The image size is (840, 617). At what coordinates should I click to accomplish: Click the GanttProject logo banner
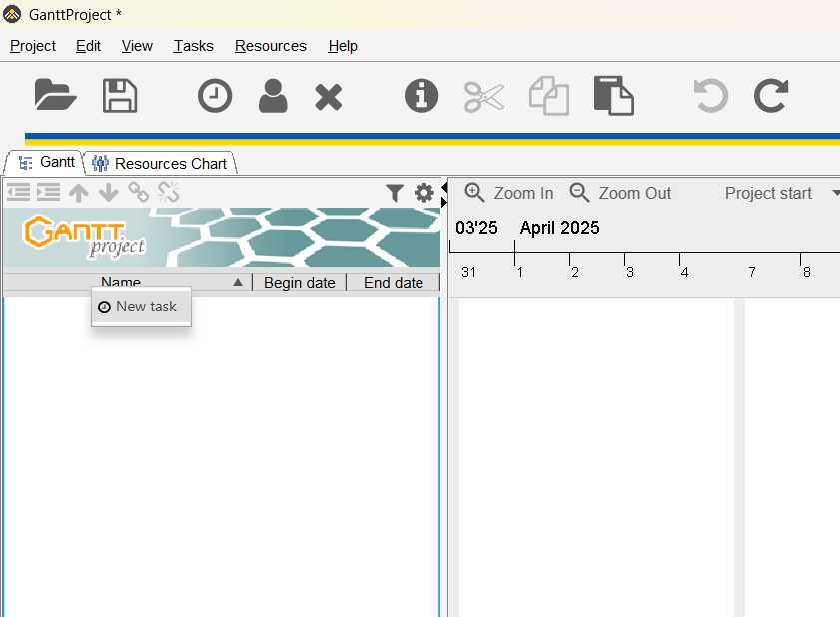tap(222, 237)
